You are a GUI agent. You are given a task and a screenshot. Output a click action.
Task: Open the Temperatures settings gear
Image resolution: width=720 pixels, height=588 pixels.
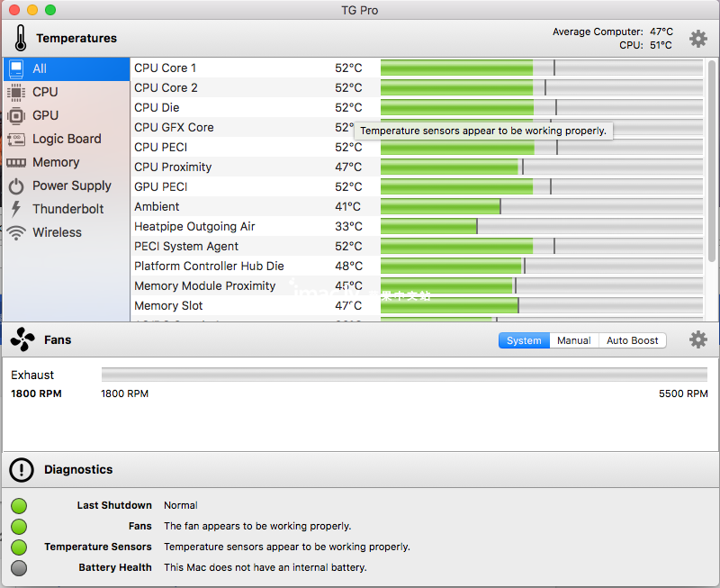click(698, 39)
